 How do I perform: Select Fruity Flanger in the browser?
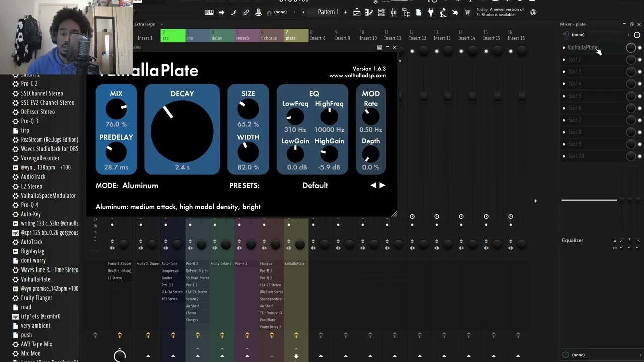36,298
